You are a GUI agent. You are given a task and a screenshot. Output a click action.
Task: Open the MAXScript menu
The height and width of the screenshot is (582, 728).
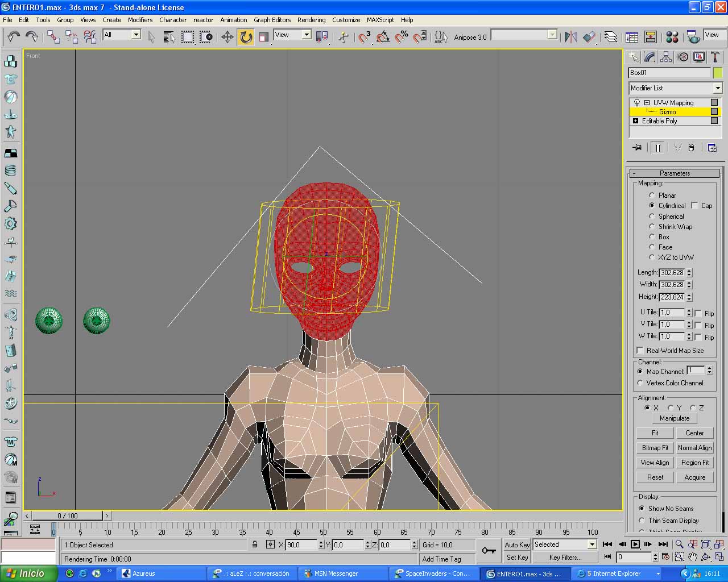coord(380,20)
